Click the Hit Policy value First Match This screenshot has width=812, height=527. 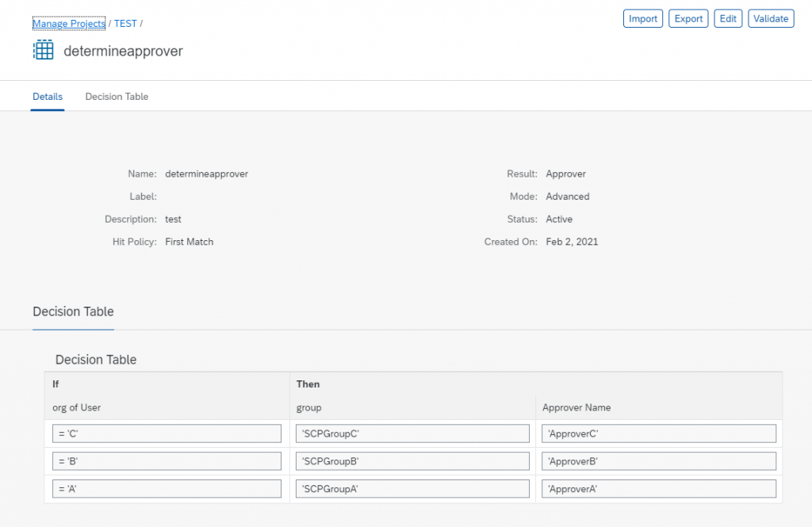pos(189,242)
